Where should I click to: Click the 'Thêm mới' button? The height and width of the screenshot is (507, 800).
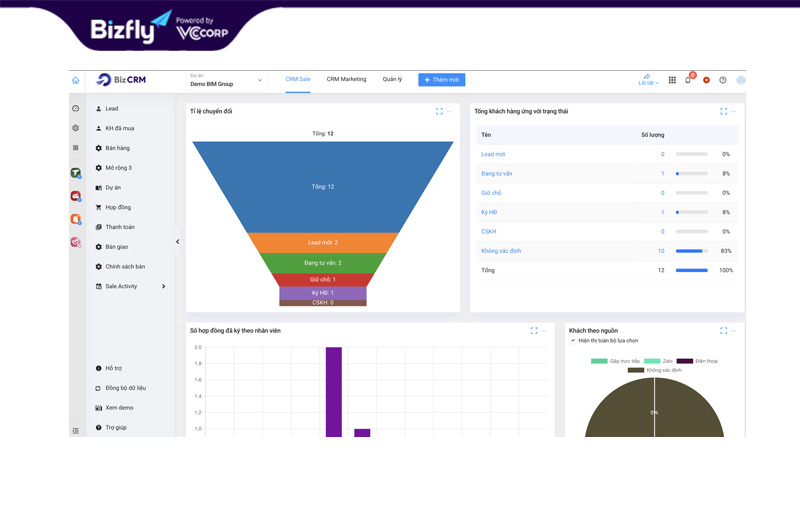pos(441,80)
